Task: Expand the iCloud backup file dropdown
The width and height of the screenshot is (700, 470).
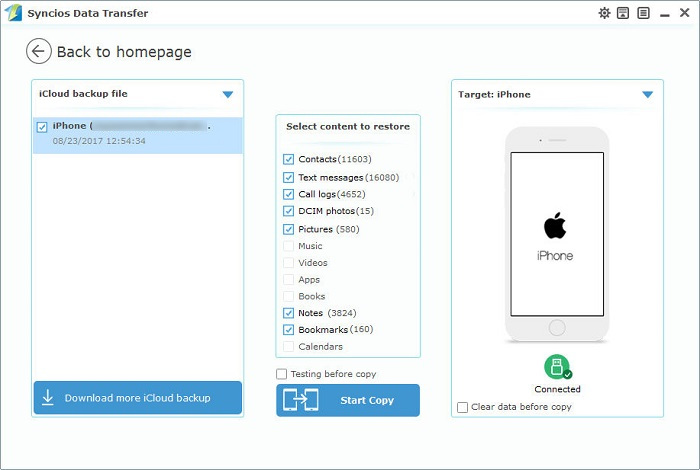Action: click(228, 95)
